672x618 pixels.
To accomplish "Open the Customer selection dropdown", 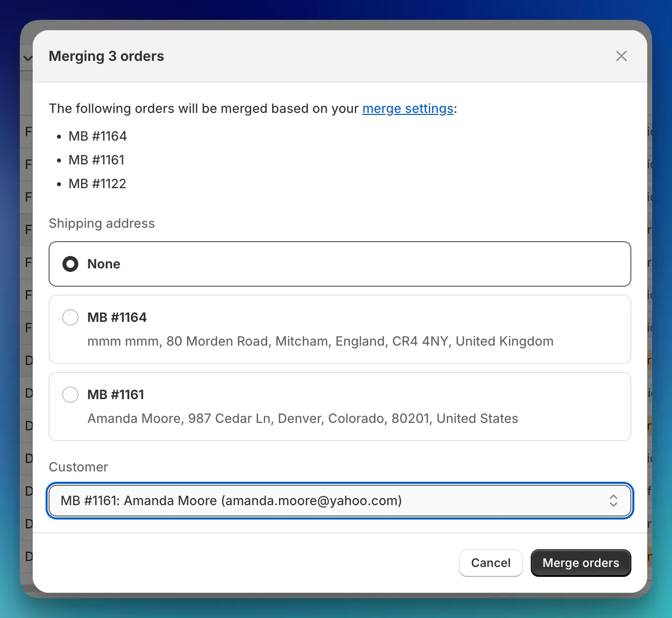I will (x=340, y=501).
